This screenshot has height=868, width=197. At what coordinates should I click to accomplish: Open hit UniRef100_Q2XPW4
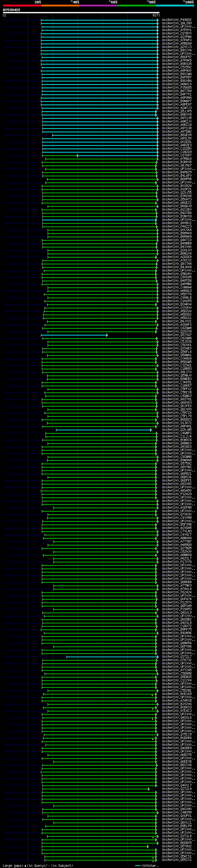(x=177, y=37)
